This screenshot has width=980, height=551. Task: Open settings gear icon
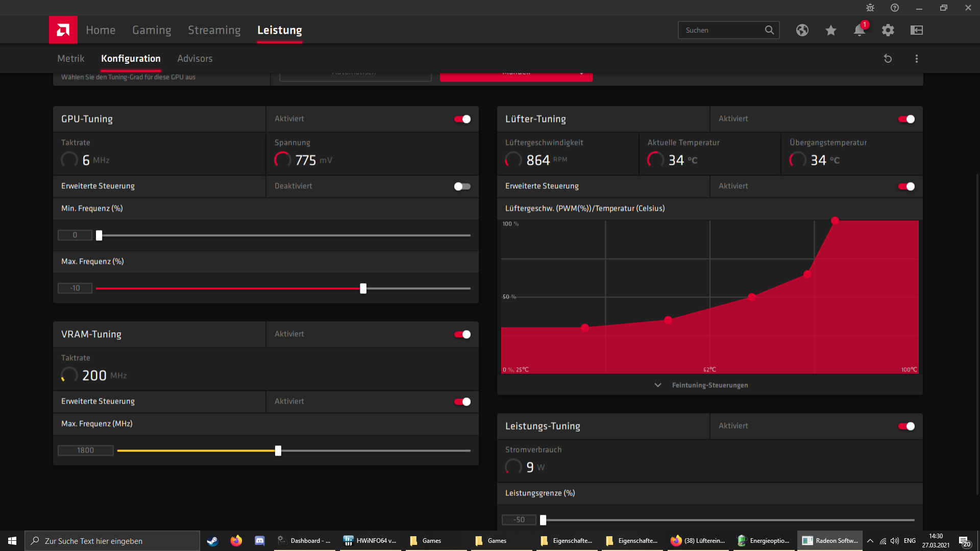click(888, 30)
